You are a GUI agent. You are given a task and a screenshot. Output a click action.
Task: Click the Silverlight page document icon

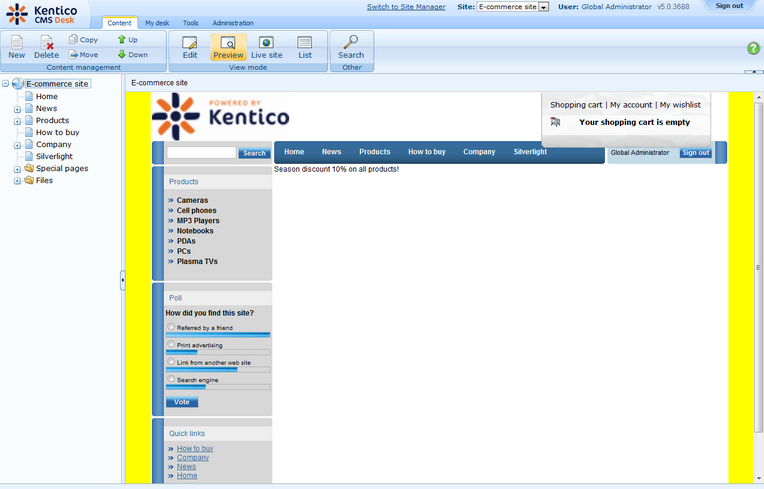pyautogui.click(x=29, y=156)
